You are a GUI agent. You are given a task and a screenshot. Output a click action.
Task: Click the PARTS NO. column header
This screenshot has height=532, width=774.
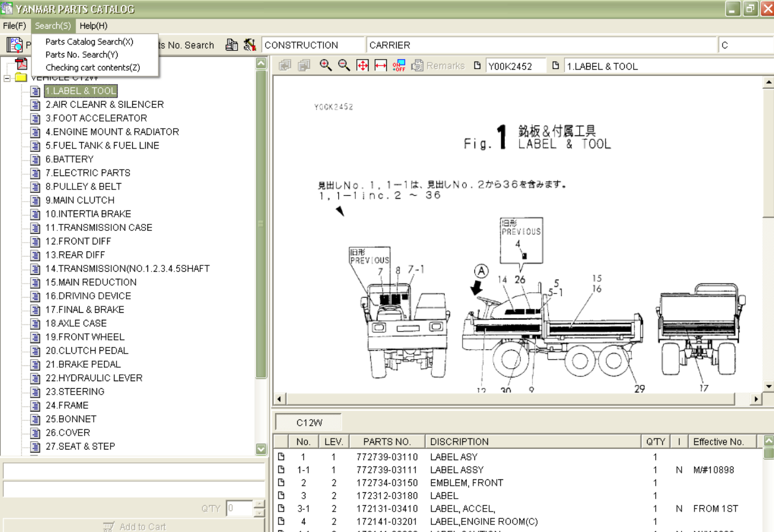(387, 442)
